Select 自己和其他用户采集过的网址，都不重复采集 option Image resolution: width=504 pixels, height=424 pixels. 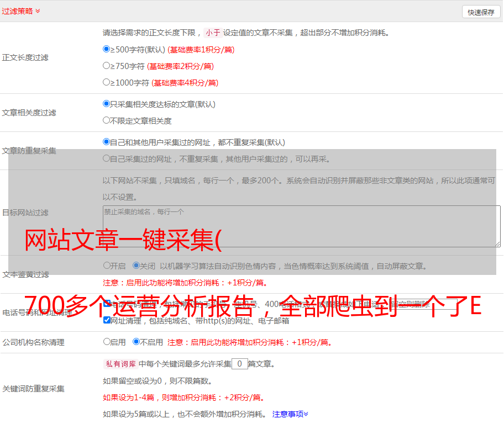[106, 142]
